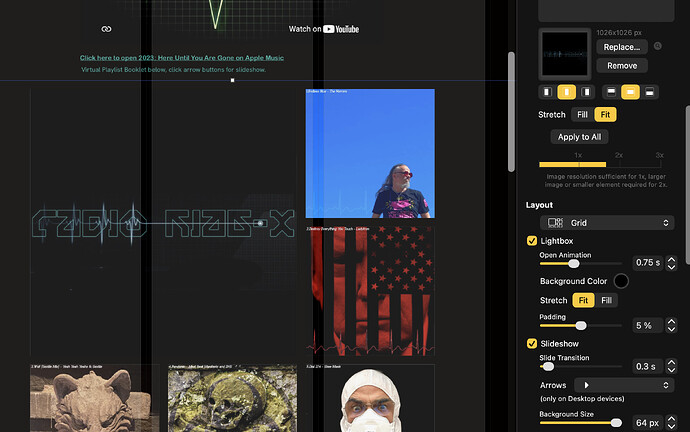Click the canvas vertical scrollbar
Viewport: 690px width, 432px height.
point(511,112)
